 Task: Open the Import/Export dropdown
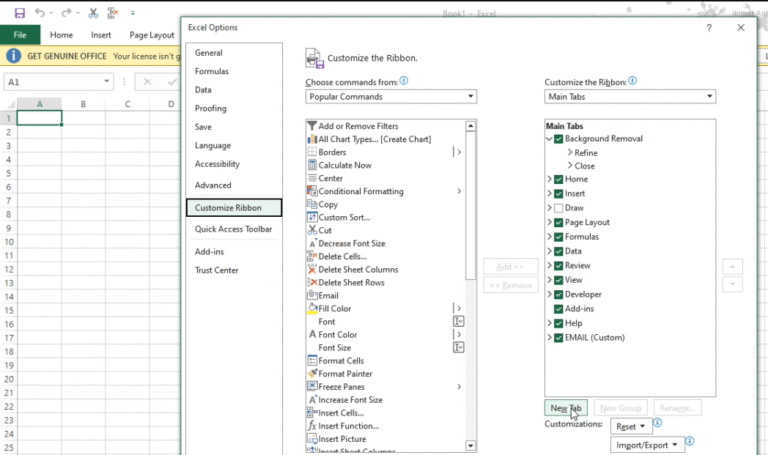coord(647,445)
